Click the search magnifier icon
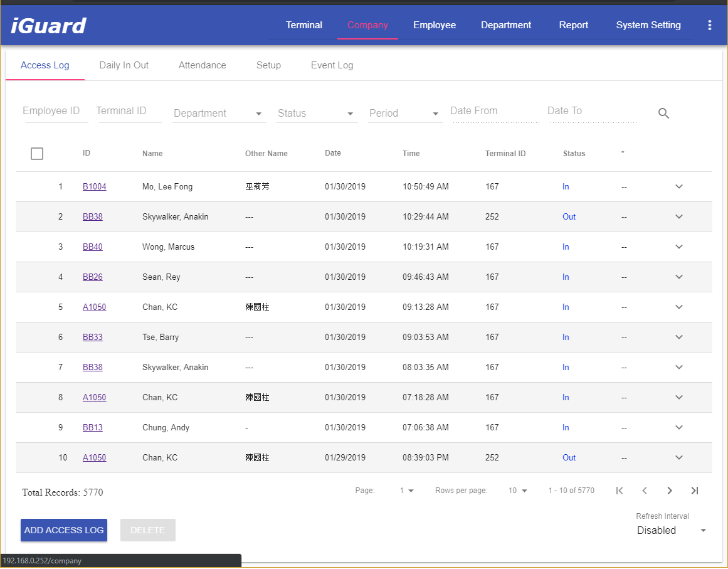The width and height of the screenshot is (728, 569). click(663, 114)
